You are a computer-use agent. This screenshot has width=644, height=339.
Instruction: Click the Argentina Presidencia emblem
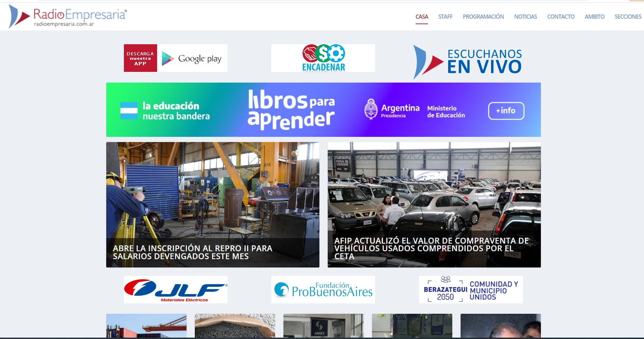pyautogui.click(x=371, y=109)
